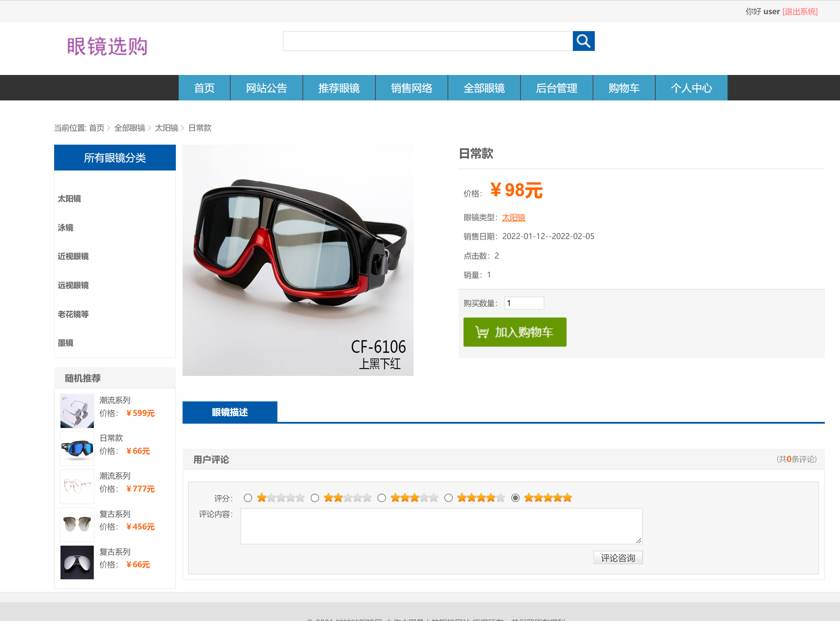
Task: Select the four-star rating radio
Action: [x=449, y=498]
